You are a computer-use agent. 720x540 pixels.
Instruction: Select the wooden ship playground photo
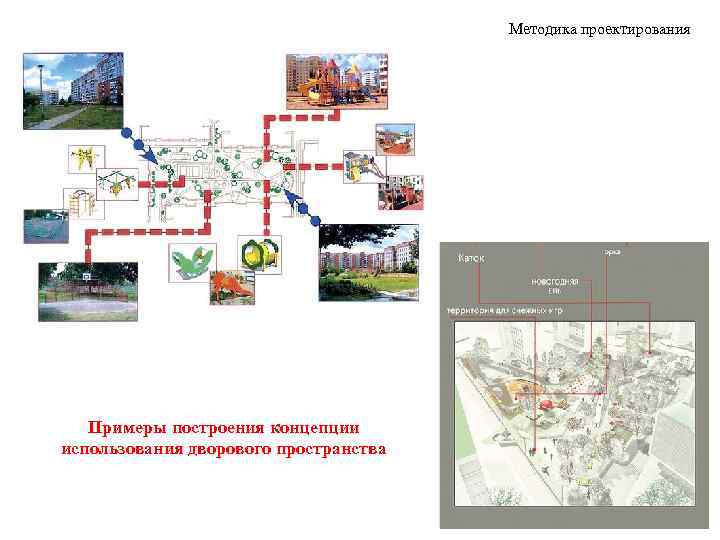click(395, 140)
